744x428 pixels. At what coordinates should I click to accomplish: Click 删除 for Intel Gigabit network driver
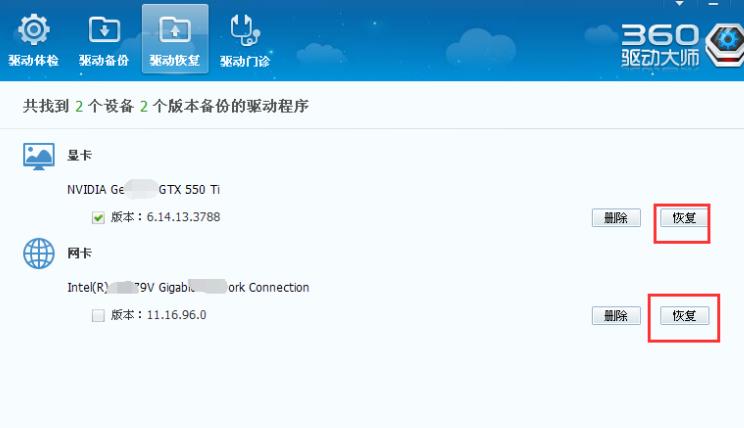tap(616, 316)
